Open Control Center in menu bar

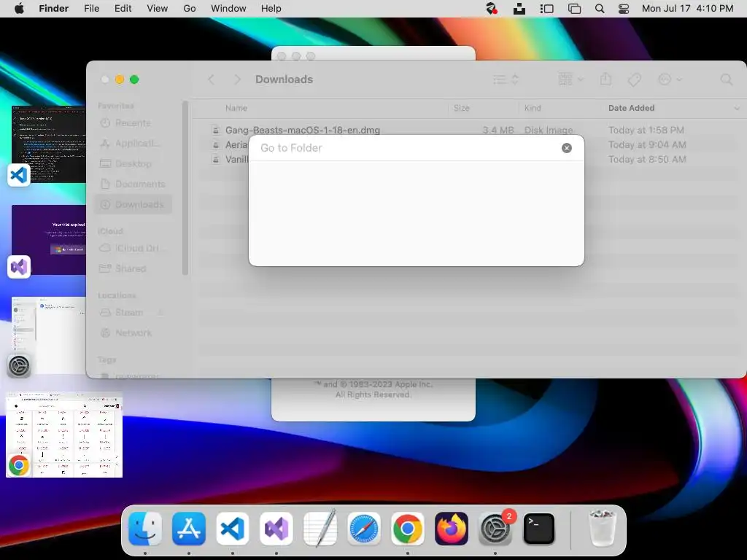(x=624, y=9)
